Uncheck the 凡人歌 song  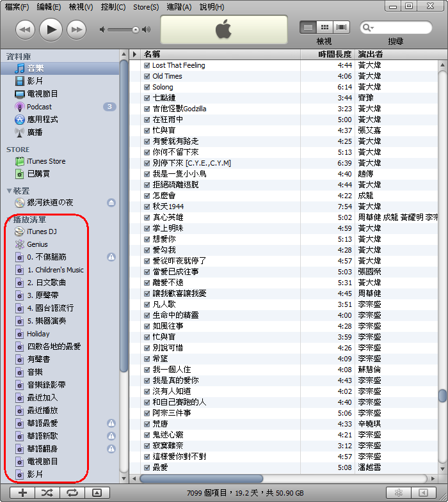[x=147, y=304]
